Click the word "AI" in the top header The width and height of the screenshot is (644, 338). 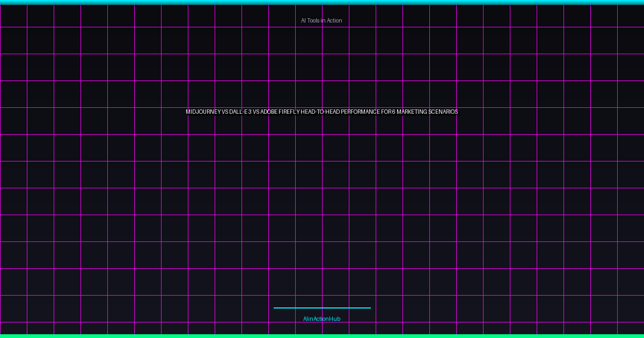click(x=303, y=20)
